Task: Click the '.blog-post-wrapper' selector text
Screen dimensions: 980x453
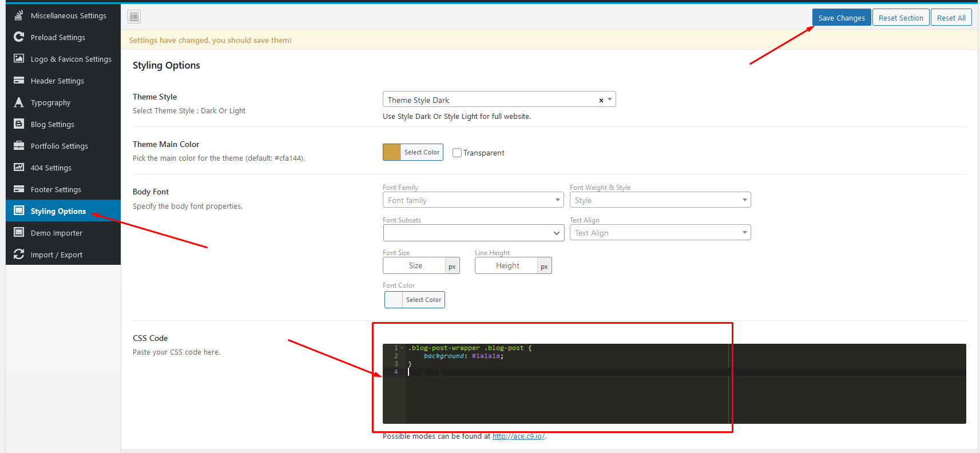Action: [444, 348]
